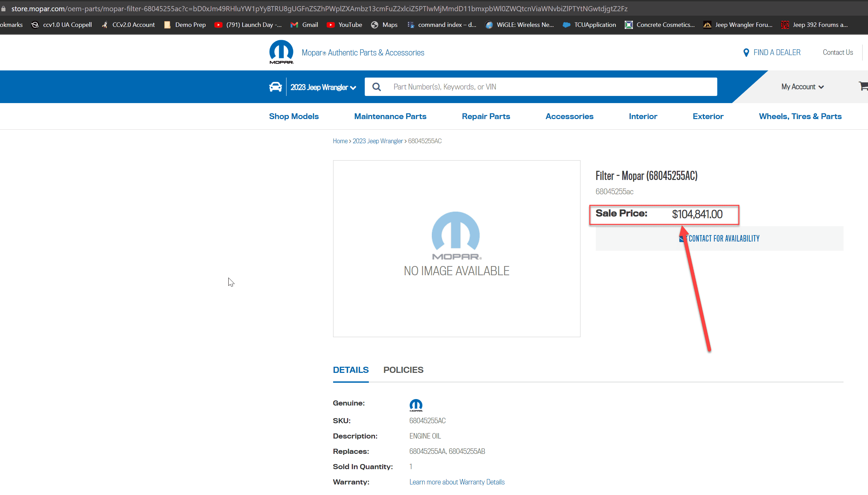Screen dimensions: 868x495
Task: Click the ENGINE OIL description text
Action: [x=425, y=436]
